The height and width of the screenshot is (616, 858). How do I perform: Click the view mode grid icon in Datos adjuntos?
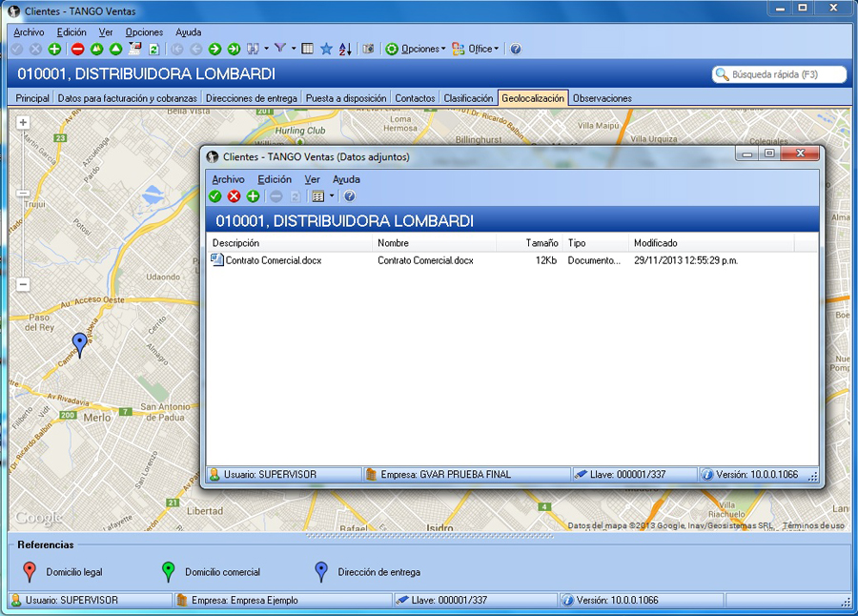coord(317,196)
